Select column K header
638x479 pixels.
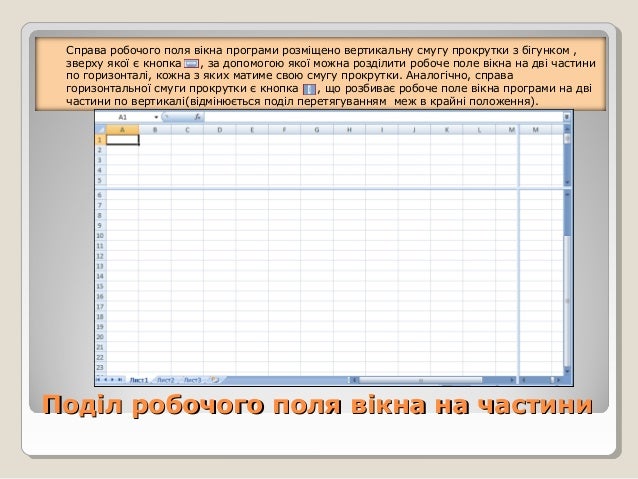(447, 130)
